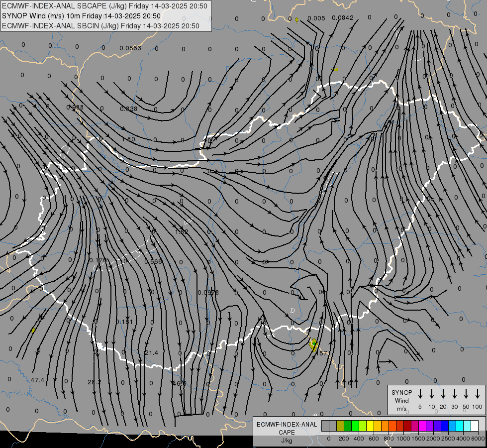Click the 0.0842 value on the map

(x=343, y=18)
